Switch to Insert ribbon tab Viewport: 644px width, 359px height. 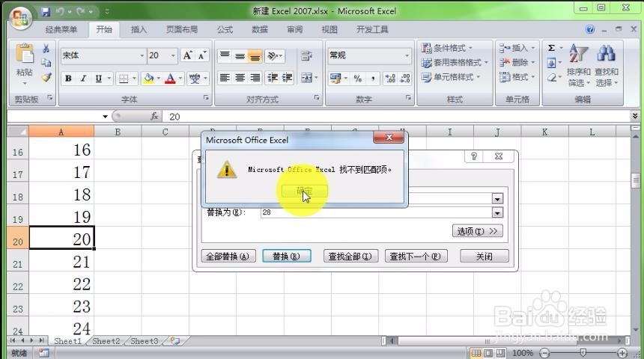coord(139,29)
